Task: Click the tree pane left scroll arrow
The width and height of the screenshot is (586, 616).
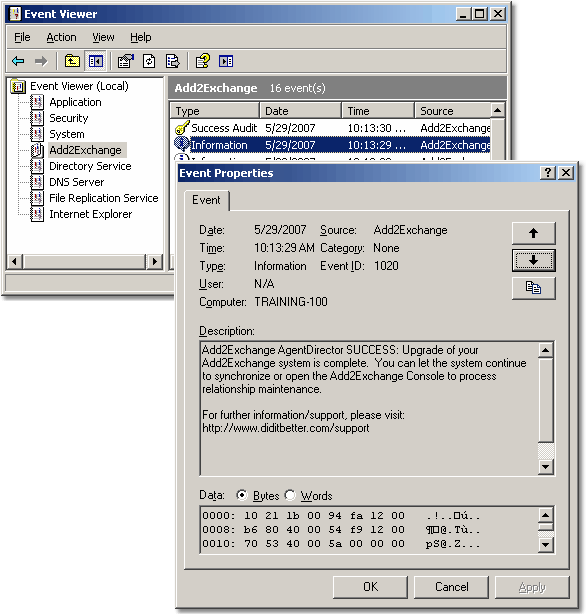Action: coord(15,261)
